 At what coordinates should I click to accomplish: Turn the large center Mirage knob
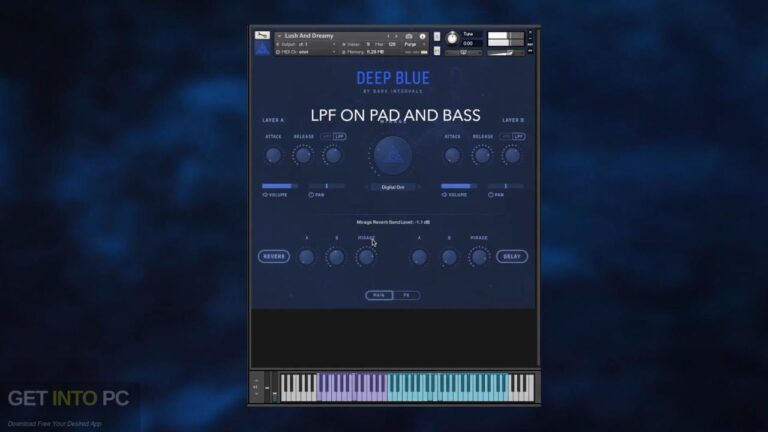392,156
